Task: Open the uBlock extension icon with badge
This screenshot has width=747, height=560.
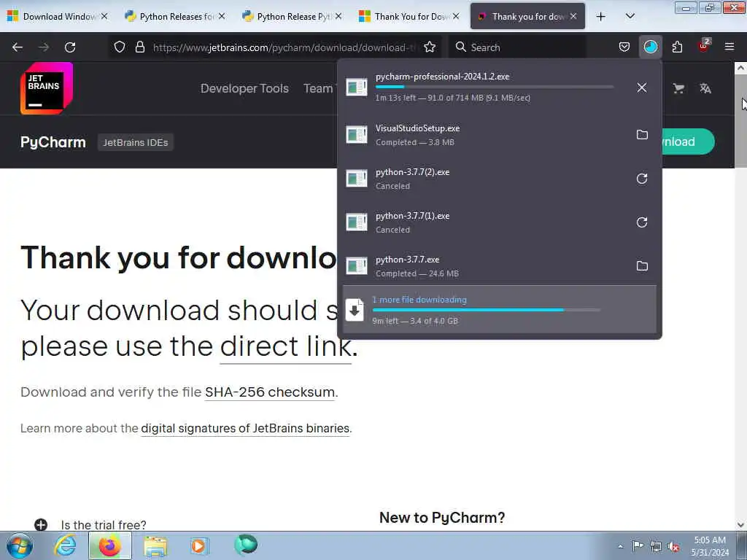Action: pyautogui.click(x=704, y=46)
